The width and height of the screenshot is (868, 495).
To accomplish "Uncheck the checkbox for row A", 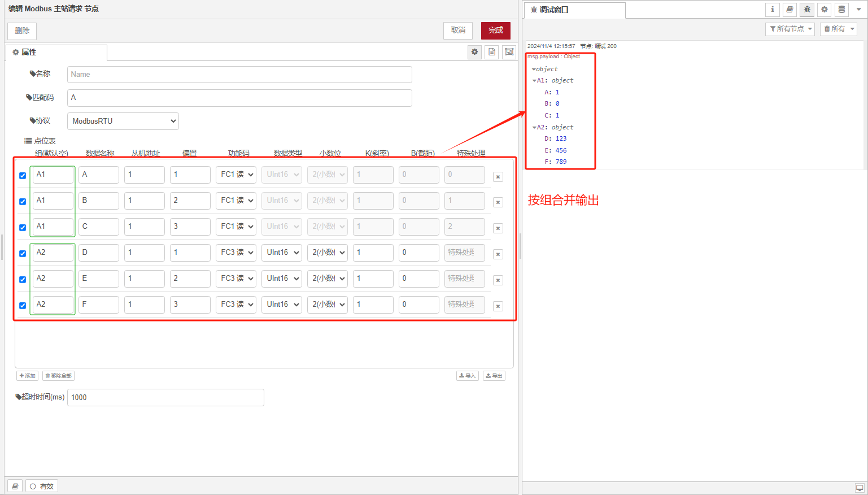I will 23,176.
